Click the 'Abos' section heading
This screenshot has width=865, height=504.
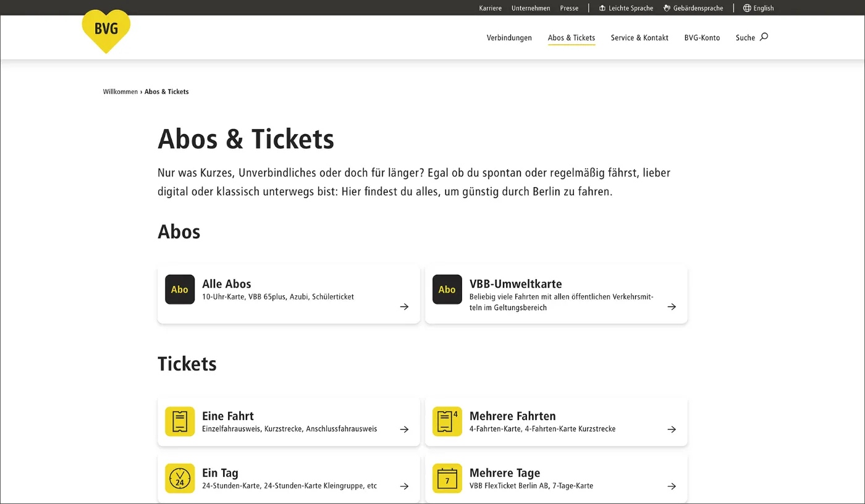pos(179,232)
